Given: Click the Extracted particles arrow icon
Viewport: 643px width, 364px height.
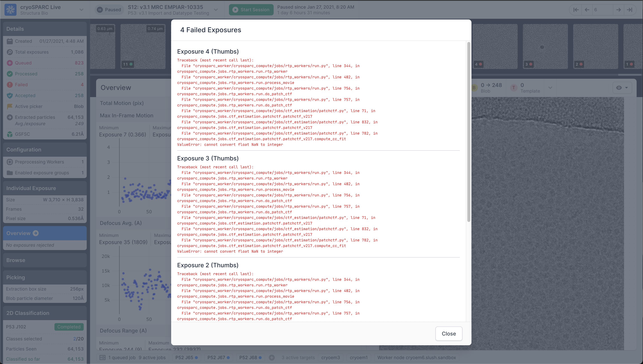Looking at the screenshot, I should click(10, 117).
